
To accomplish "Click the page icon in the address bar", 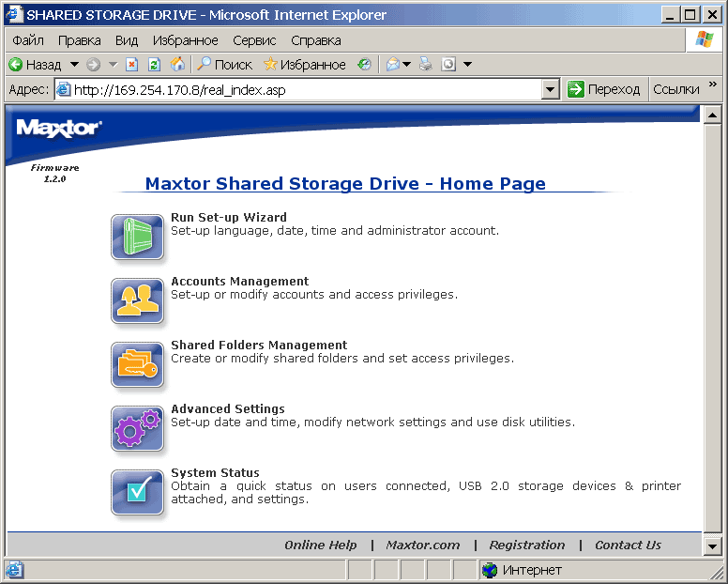I will tap(63, 89).
